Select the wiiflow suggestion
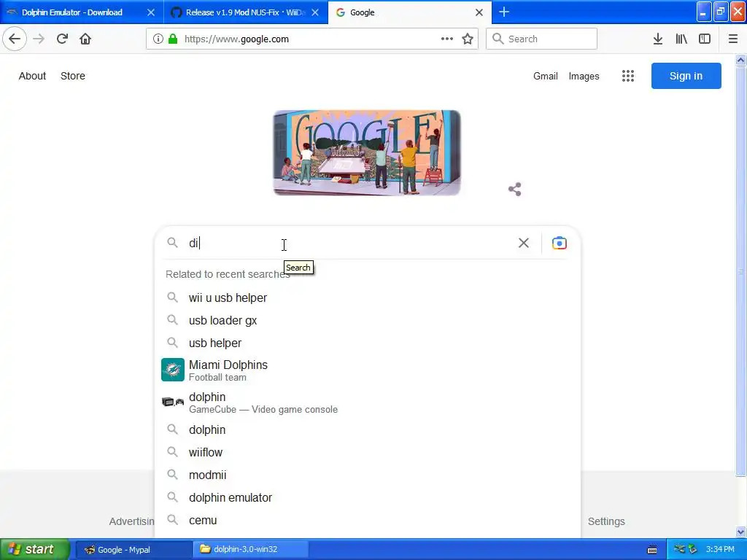Screen dimensions: 747x560 coord(368,452)
